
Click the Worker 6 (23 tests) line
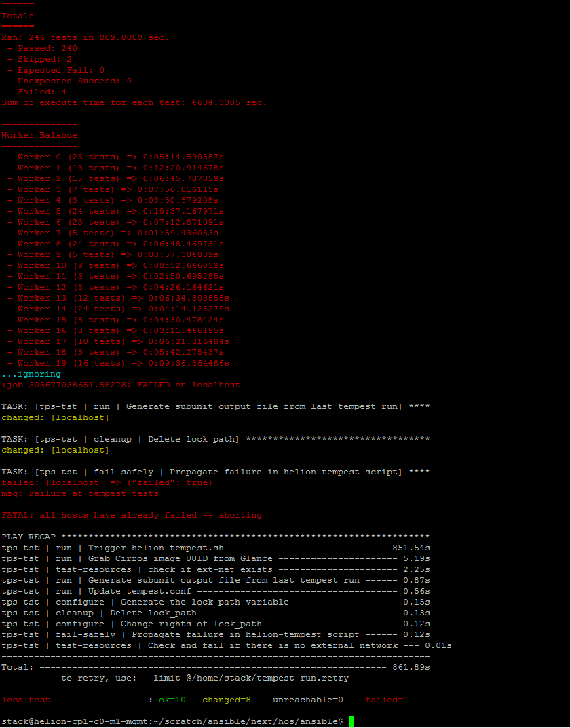[115, 222]
